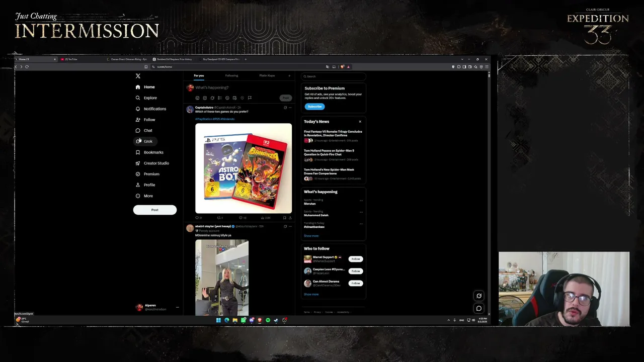Image resolution: width=644 pixels, height=362 pixels.
Task: Schedule the new post
Action: (235, 98)
